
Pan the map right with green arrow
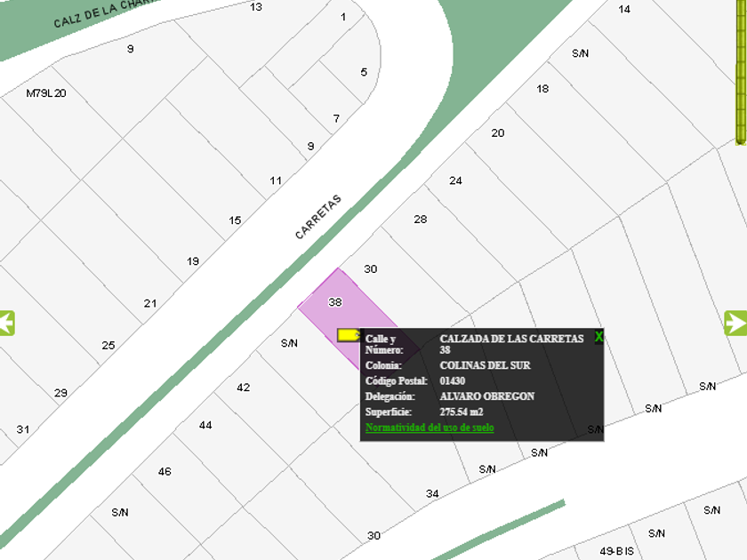coord(735,323)
